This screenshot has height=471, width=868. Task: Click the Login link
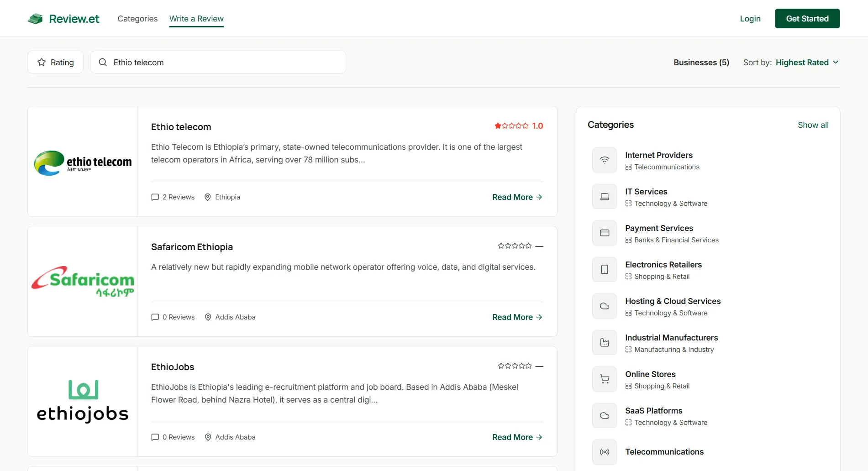tap(750, 19)
